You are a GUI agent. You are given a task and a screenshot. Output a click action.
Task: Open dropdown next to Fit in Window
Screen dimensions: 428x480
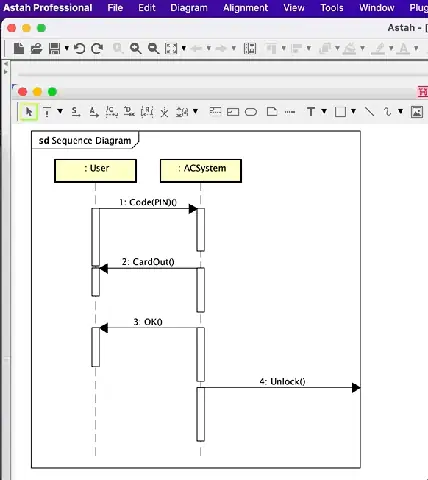pos(184,49)
